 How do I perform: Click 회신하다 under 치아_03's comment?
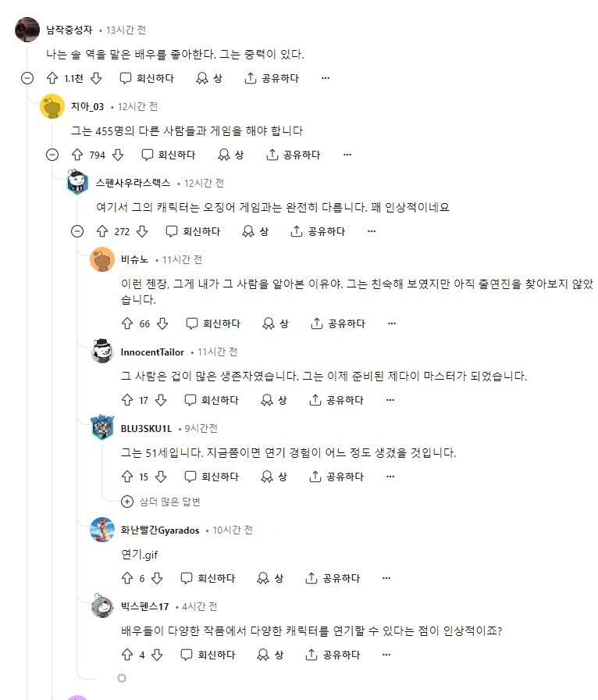coord(169,155)
